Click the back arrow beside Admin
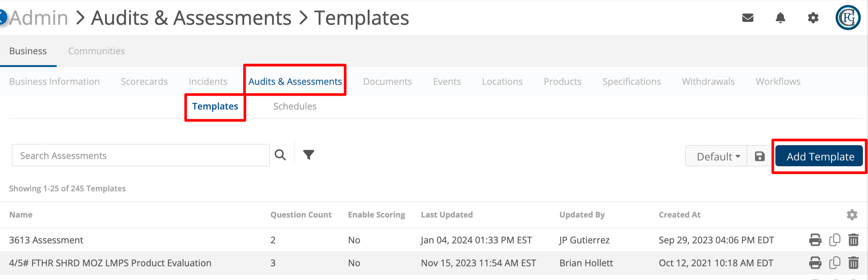 coord(3,17)
